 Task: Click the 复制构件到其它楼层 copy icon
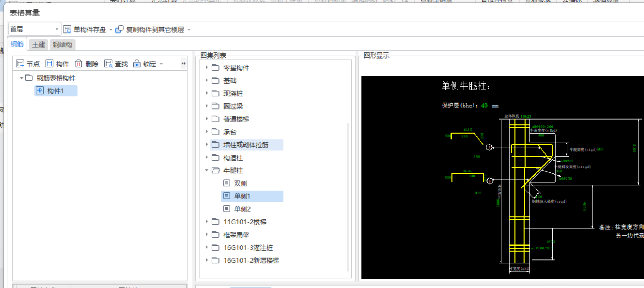[119, 30]
